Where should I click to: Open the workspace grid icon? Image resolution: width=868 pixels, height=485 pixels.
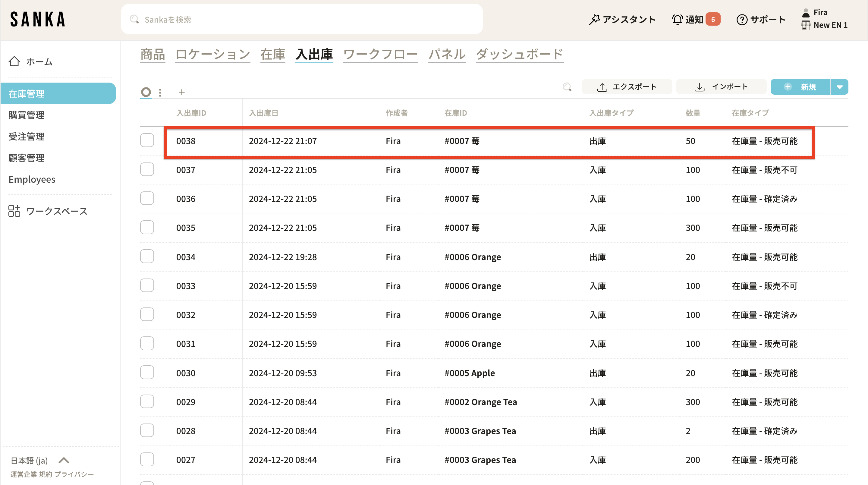pyautogui.click(x=14, y=211)
